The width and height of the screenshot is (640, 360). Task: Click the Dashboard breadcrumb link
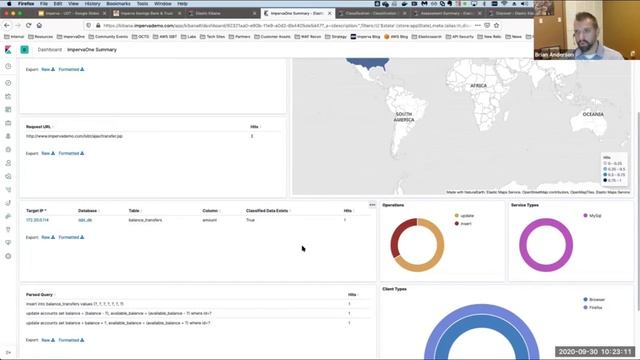[50, 50]
